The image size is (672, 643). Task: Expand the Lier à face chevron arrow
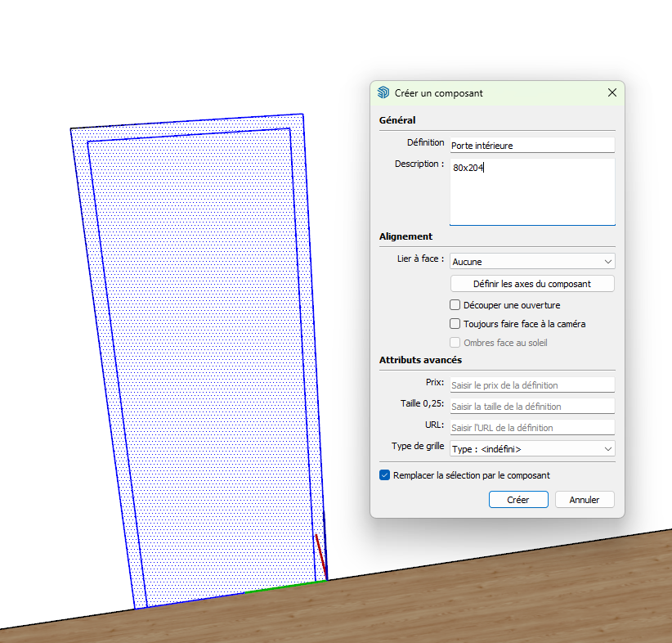pyautogui.click(x=607, y=262)
